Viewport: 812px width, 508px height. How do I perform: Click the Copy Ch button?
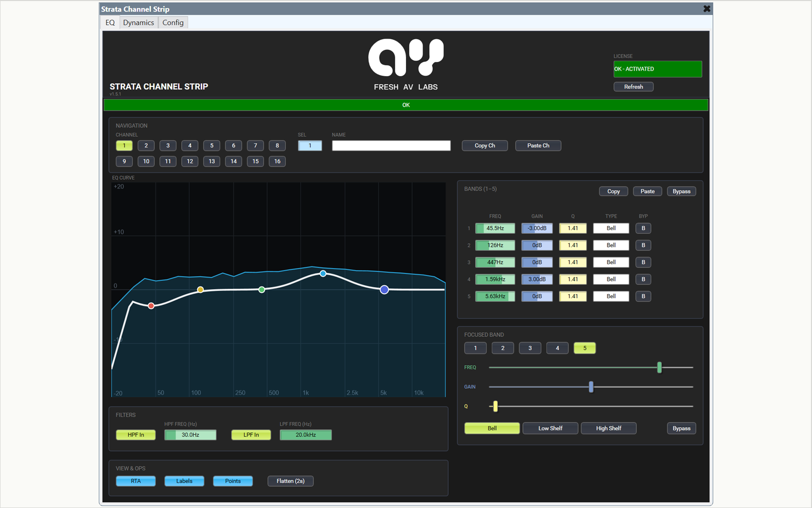pos(485,146)
